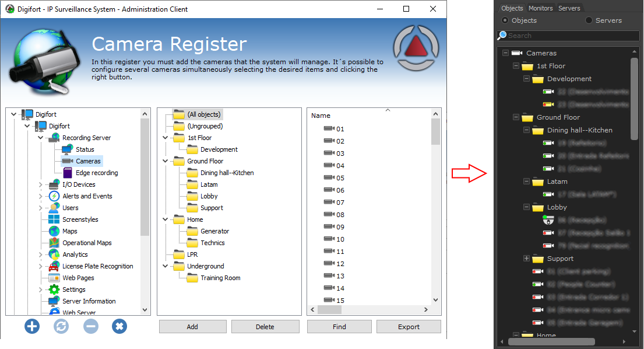Click the blue plus add-server icon
The image size is (644, 349).
[x=32, y=326]
